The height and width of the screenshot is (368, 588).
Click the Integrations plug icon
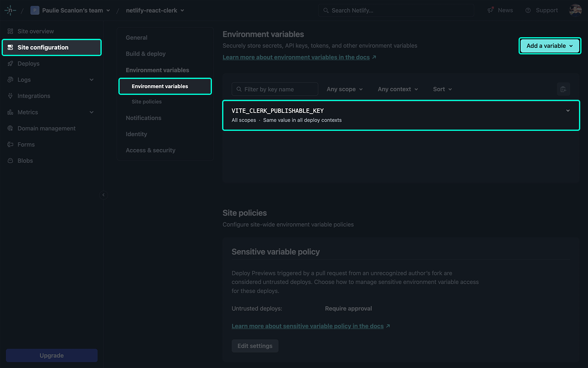[x=10, y=96]
